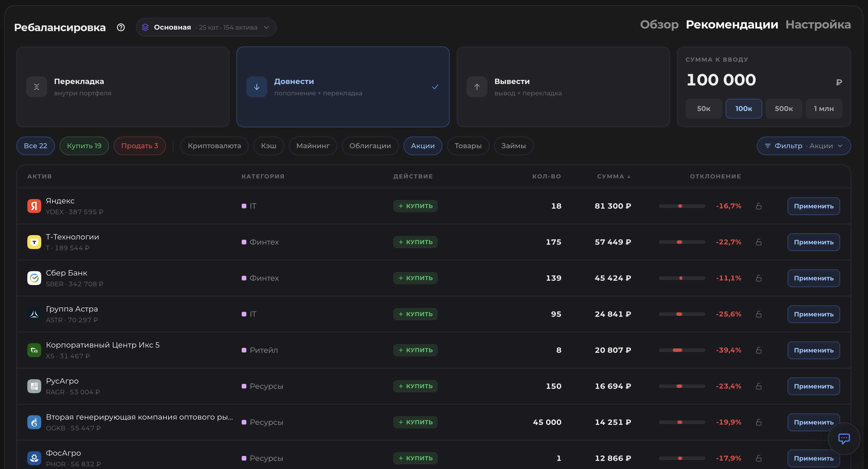
Task: Click the Сбер Банк deviation bar
Action: point(682,278)
